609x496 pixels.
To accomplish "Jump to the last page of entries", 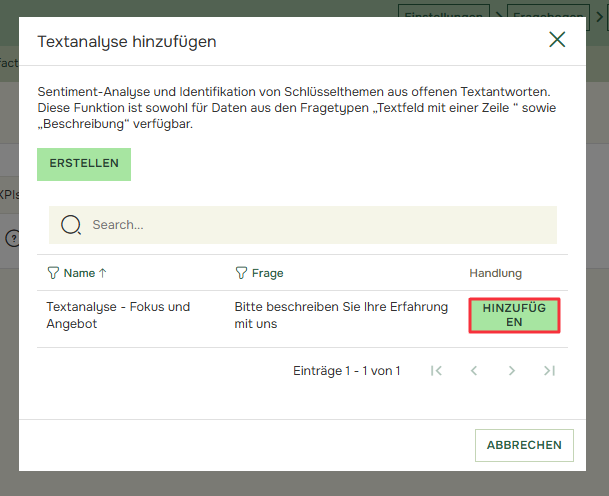I will 549,371.
